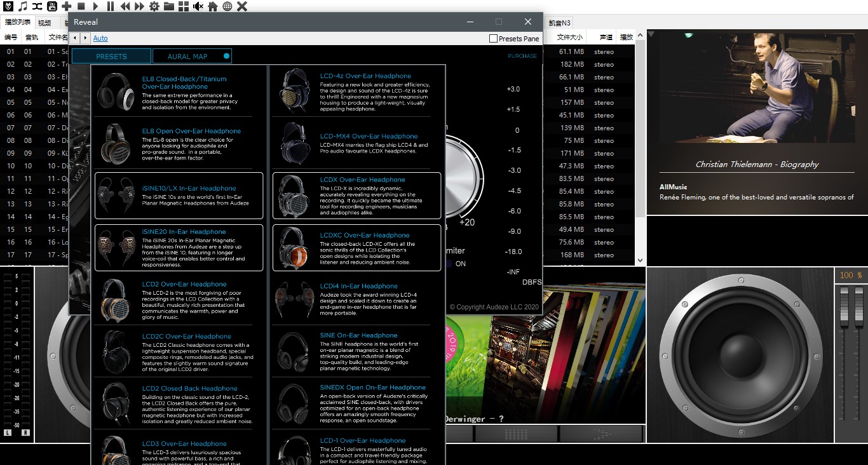Click the gear settings icon
Image resolution: width=868 pixels, height=465 pixels.
coord(154,6)
